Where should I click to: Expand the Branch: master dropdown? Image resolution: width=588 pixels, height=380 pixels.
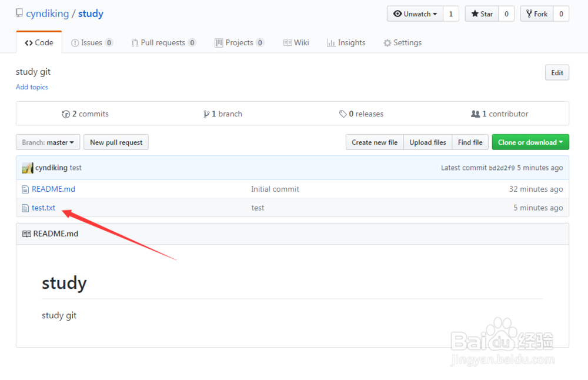(48, 142)
